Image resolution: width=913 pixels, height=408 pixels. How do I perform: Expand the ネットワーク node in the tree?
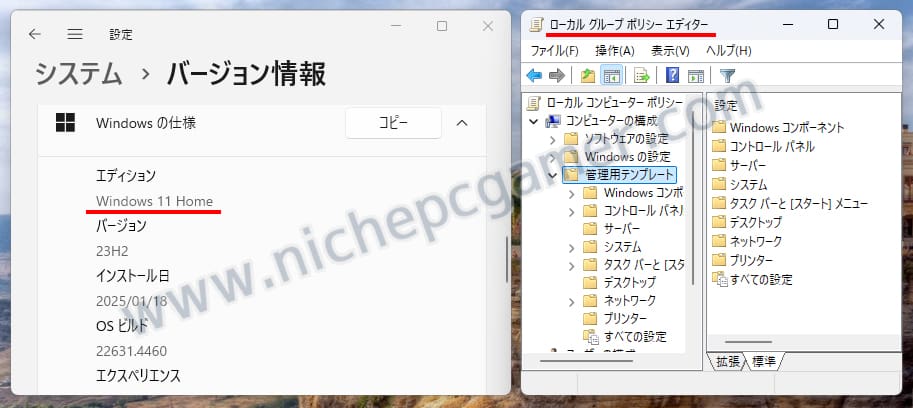[x=572, y=301]
